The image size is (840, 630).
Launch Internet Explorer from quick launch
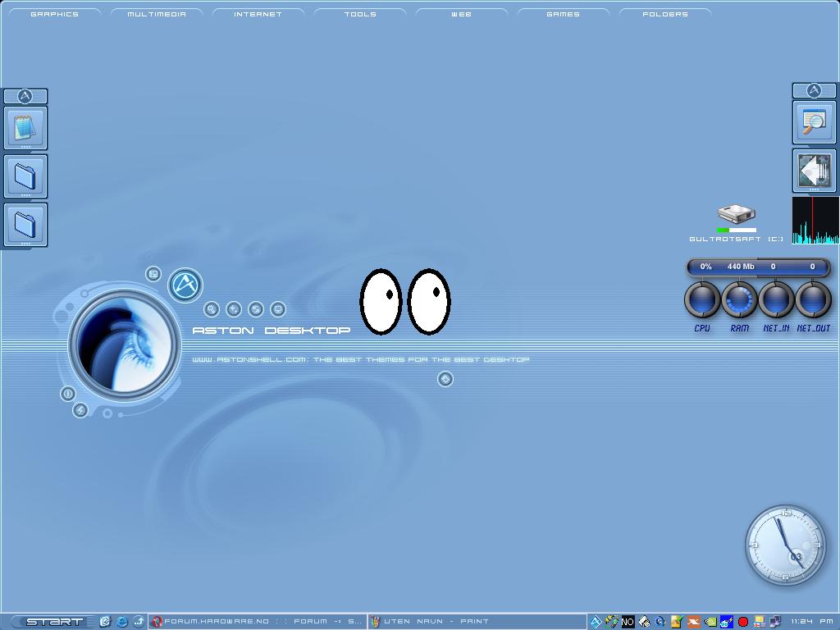tap(122, 622)
